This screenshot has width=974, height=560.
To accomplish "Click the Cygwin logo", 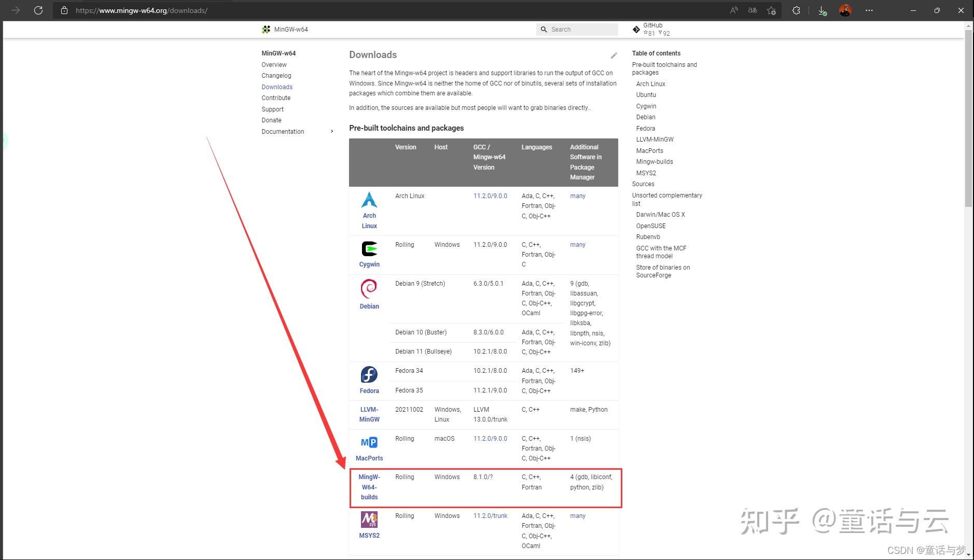I will pos(369,249).
